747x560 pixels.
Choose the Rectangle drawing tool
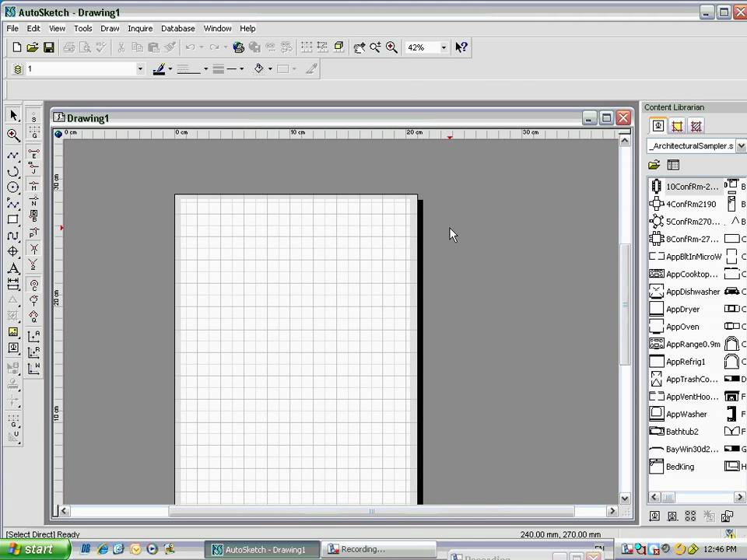click(13, 219)
